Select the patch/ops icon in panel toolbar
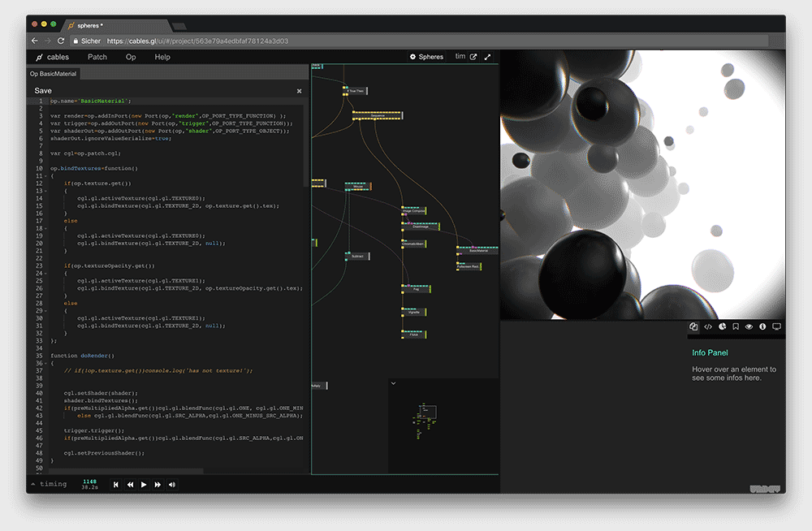 [x=693, y=327]
